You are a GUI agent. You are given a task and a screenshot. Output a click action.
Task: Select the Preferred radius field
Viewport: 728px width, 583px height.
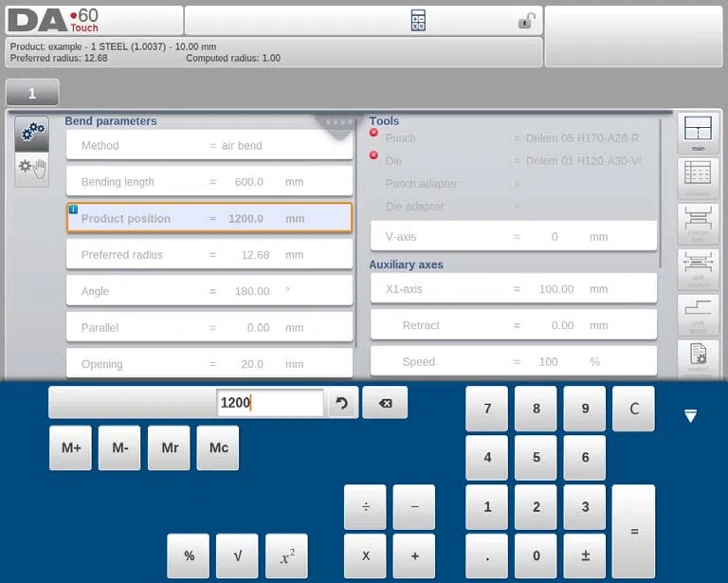(x=209, y=254)
